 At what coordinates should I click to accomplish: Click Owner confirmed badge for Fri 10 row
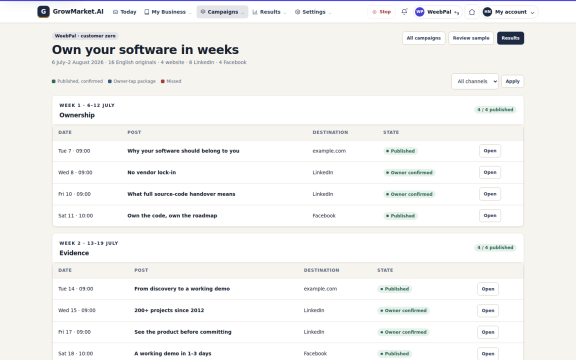click(x=409, y=194)
